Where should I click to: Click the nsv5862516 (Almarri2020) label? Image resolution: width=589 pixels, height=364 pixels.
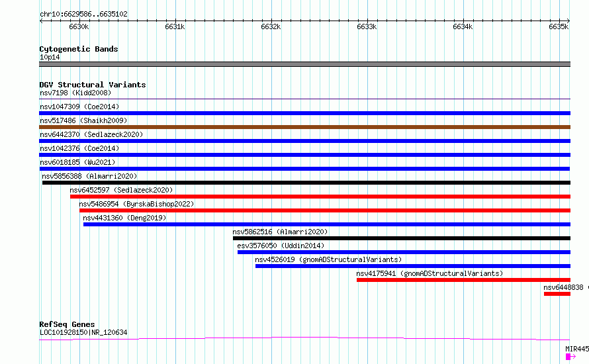(x=280, y=232)
